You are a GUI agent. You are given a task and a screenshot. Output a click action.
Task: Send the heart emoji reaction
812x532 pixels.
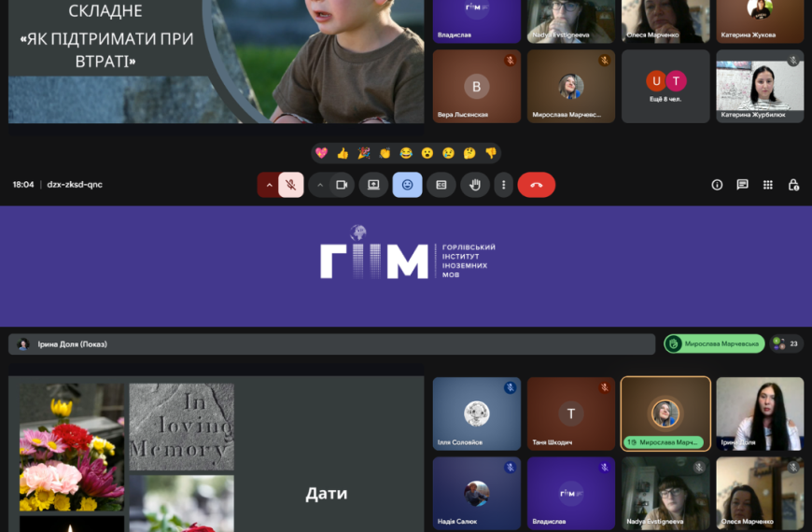321,153
